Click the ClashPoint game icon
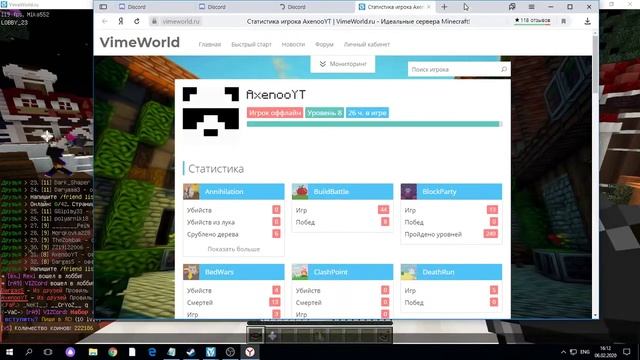 point(300,272)
